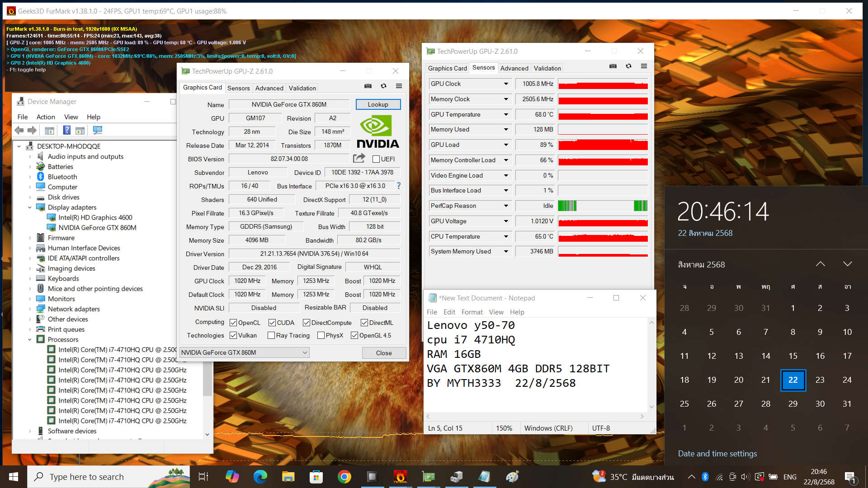868x488 pixels.
Task: Open Google Chrome from the taskbar
Action: [344, 476]
